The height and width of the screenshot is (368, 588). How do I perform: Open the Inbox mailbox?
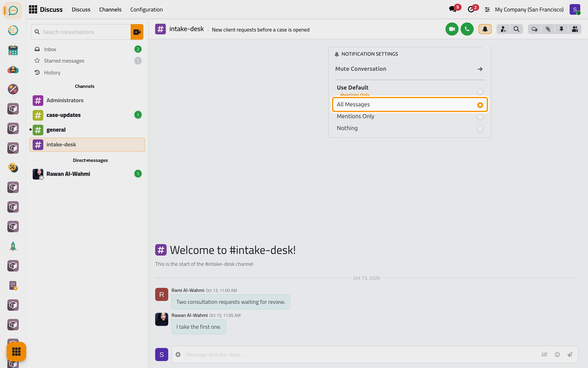(87, 49)
